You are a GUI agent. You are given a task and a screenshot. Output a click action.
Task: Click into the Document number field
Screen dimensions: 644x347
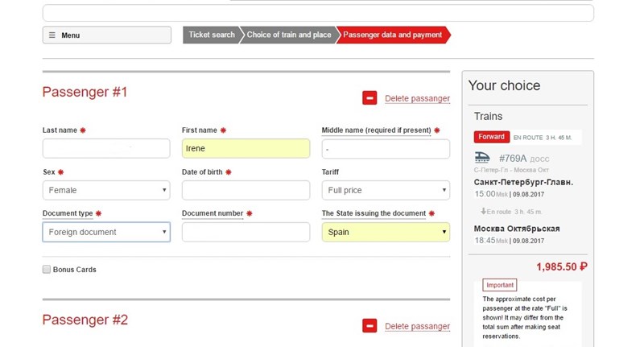coord(246,232)
